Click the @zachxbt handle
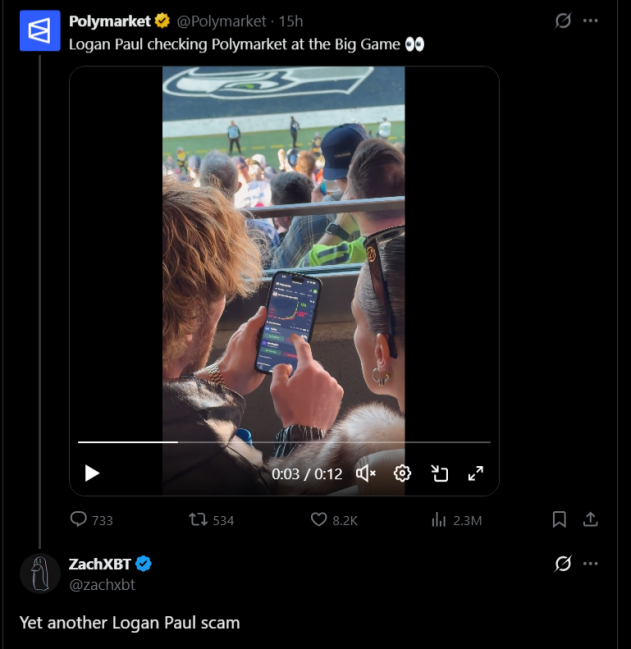The height and width of the screenshot is (649, 631). pyautogui.click(x=102, y=584)
